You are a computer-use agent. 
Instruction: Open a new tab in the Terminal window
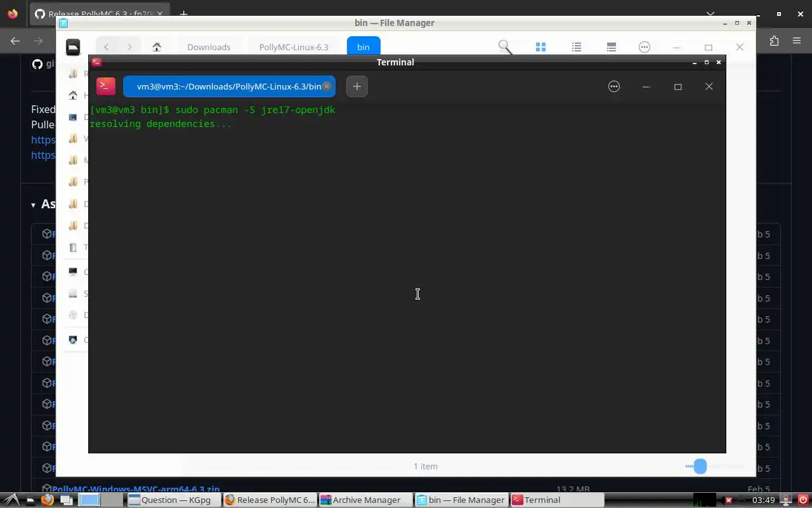357,86
